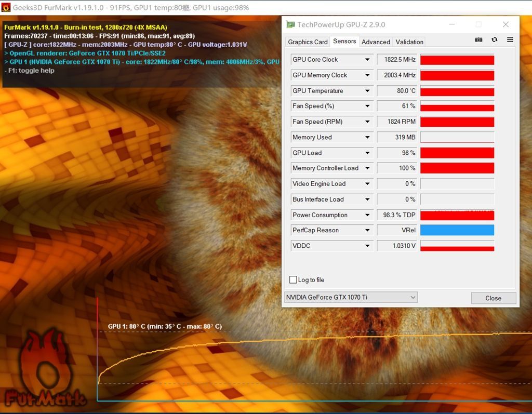Click the GPU-Z core and mem overlay line
532x414 pixels.
pyautogui.click(x=126, y=45)
